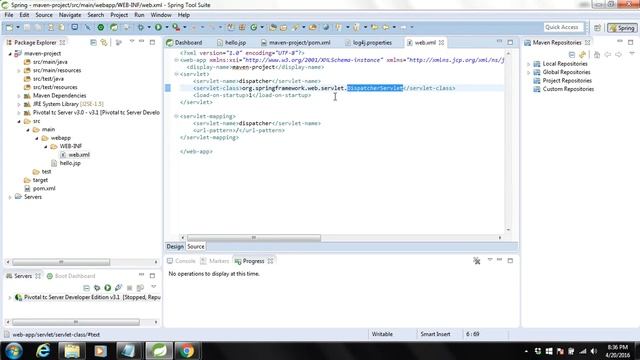Open the Servers view menu dropdown arrow
This screenshot has width=640, height=360.
tap(154, 287)
